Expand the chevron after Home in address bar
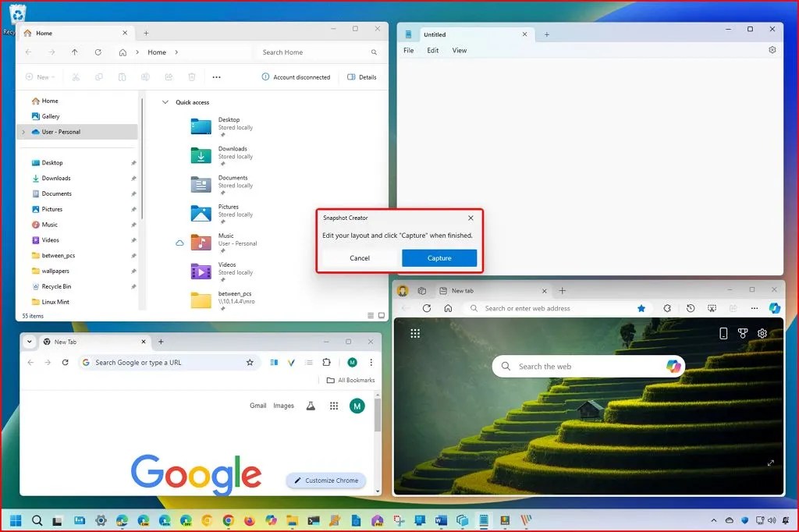This screenshot has width=799, height=532. coord(176,52)
